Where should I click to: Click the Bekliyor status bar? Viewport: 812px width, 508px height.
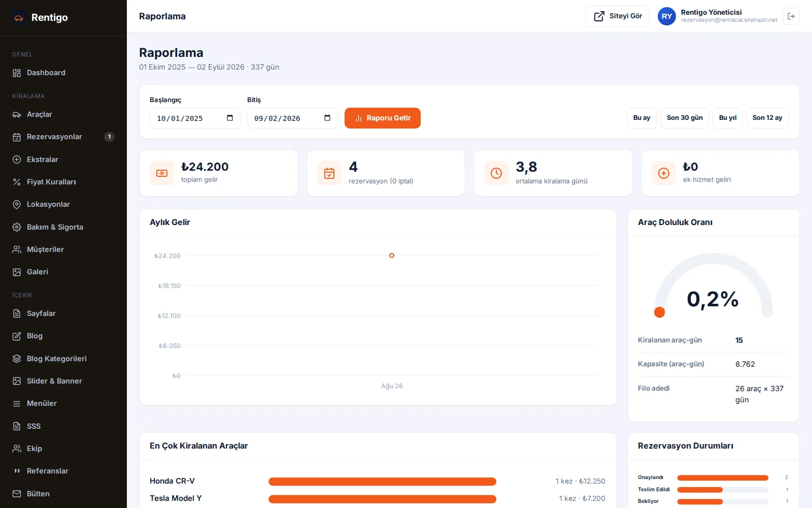tap(723, 502)
